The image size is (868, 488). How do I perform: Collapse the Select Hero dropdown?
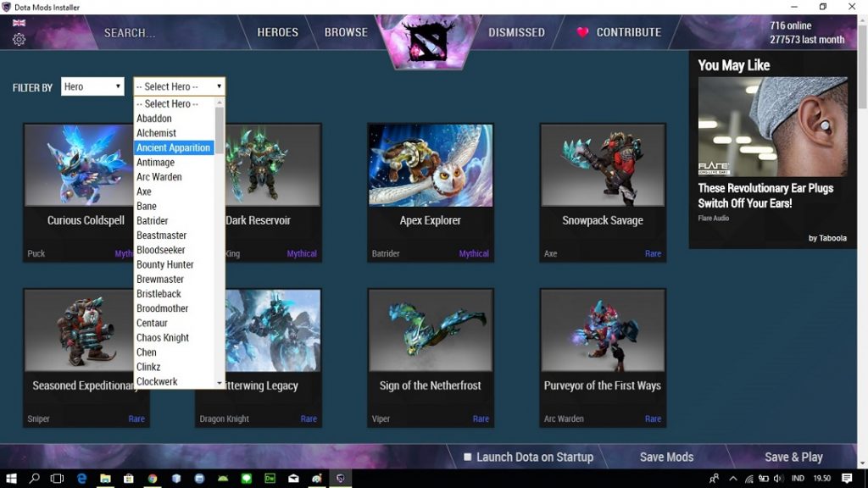click(180, 86)
